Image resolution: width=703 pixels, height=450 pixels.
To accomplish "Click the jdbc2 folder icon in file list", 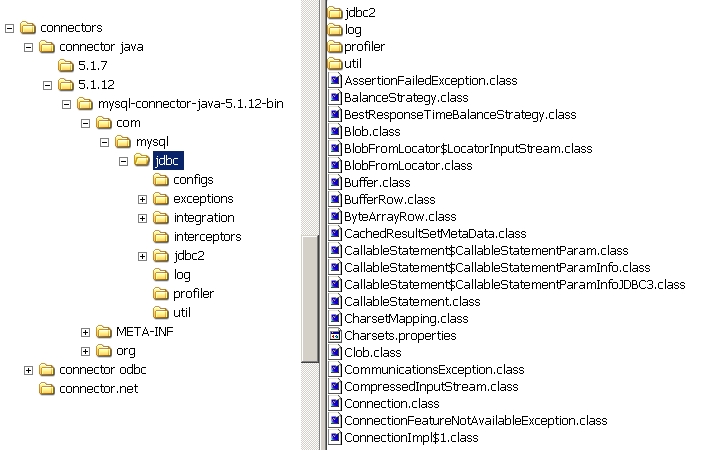I will coord(335,13).
